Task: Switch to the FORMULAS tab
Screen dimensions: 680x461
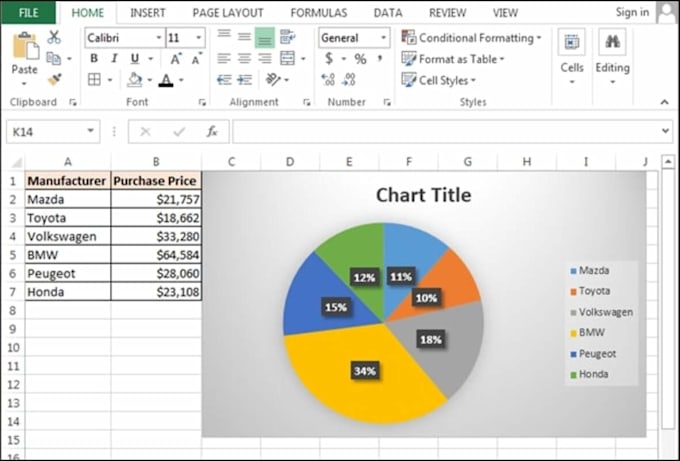Action: click(319, 13)
